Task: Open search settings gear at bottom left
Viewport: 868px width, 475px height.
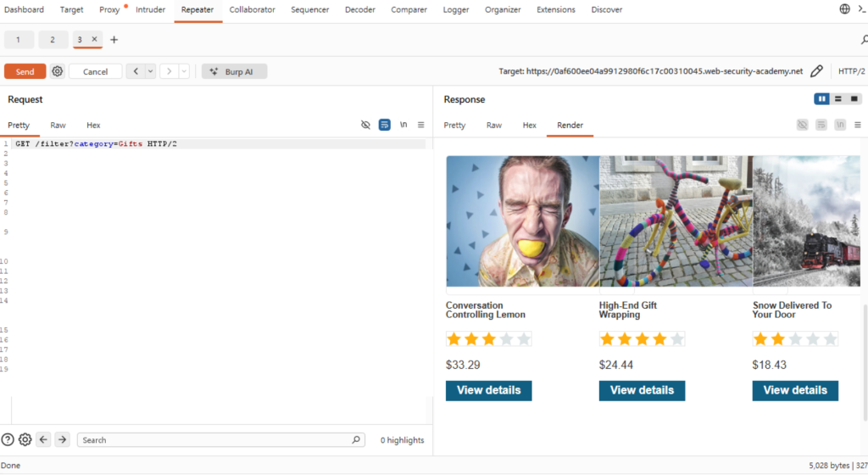Action: [x=25, y=439]
